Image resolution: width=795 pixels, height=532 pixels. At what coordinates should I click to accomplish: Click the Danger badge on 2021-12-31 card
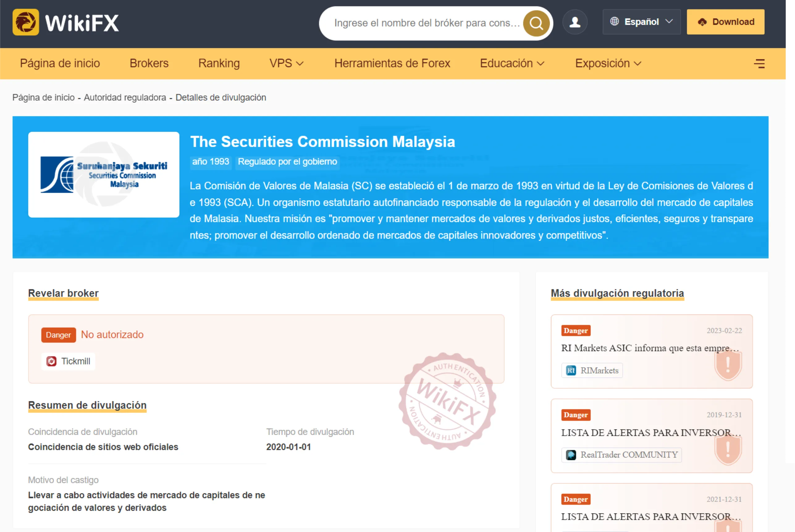tap(576, 500)
